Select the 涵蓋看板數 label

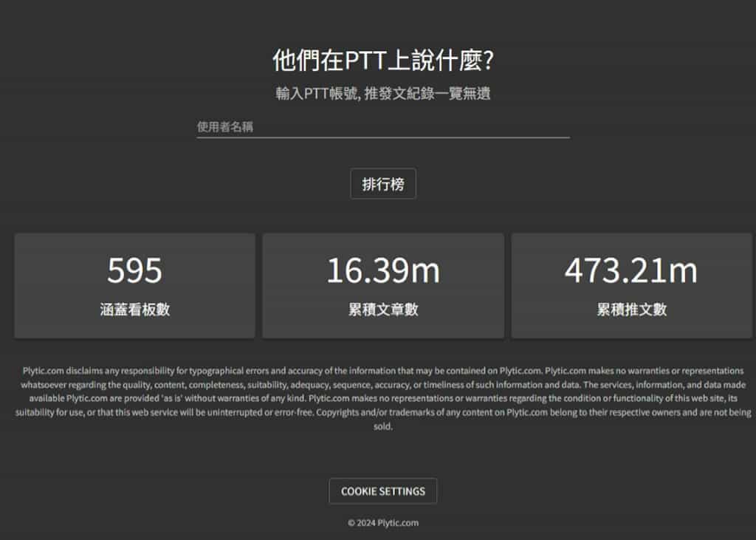pyautogui.click(x=134, y=310)
